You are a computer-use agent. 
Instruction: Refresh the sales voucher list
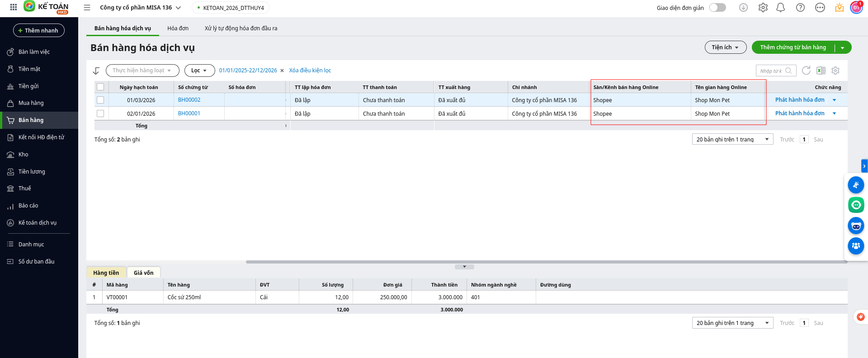[x=806, y=71]
